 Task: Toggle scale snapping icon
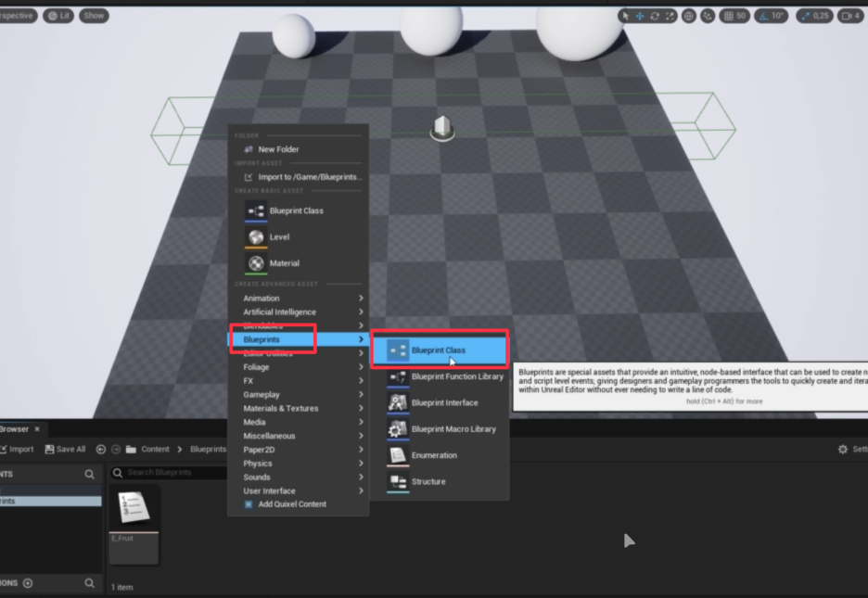click(806, 16)
